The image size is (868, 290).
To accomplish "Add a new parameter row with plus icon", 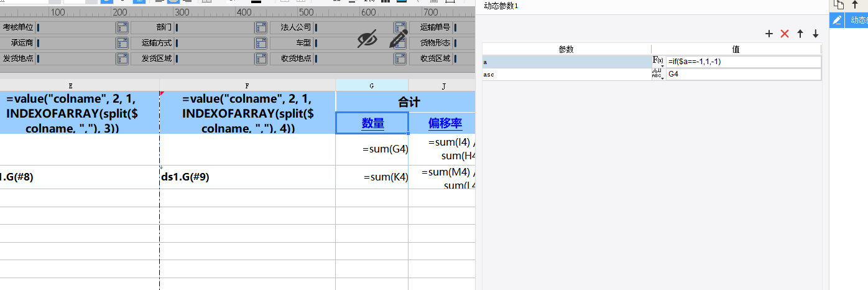I will click(769, 34).
